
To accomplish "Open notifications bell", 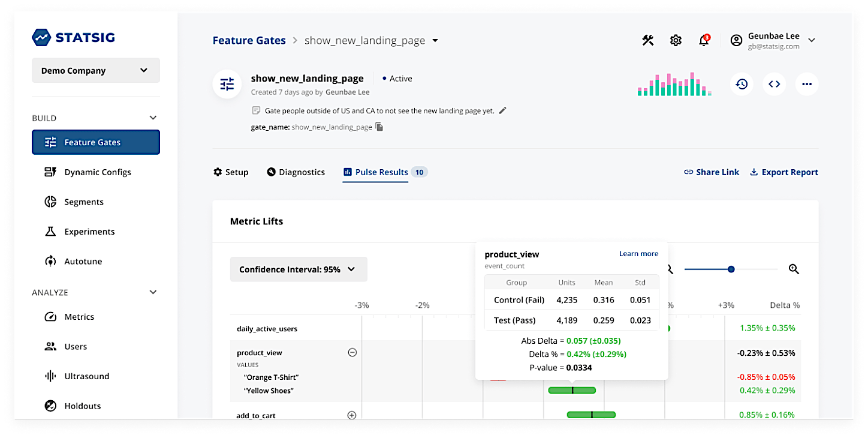I will (704, 40).
